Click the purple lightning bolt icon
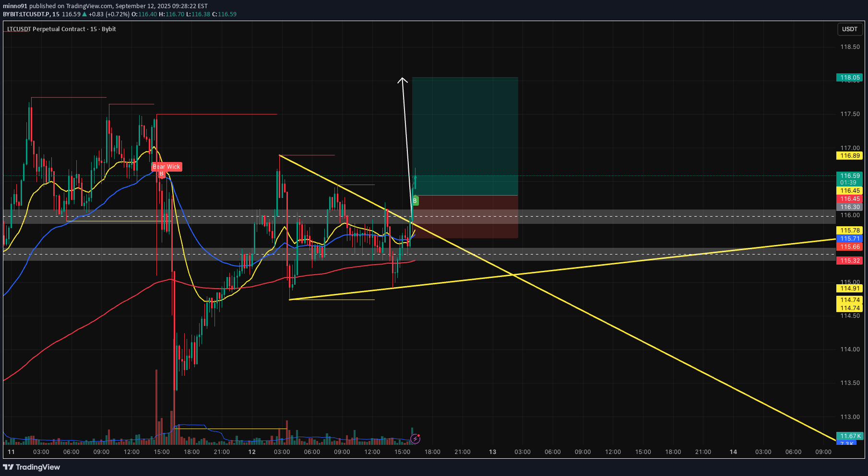This screenshot has width=868, height=476. (x=416, y=439)
